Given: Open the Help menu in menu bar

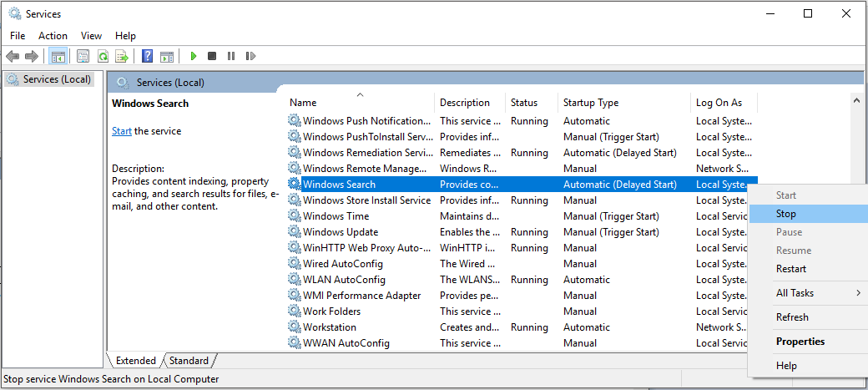Looking at the screenshot, I should click(126, 35).
